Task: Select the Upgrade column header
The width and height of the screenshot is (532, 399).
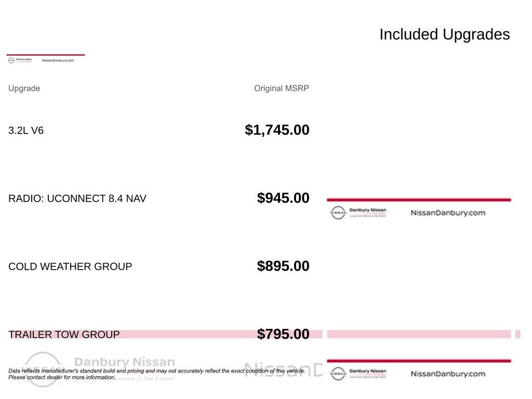Action: (x=24, y=88)
